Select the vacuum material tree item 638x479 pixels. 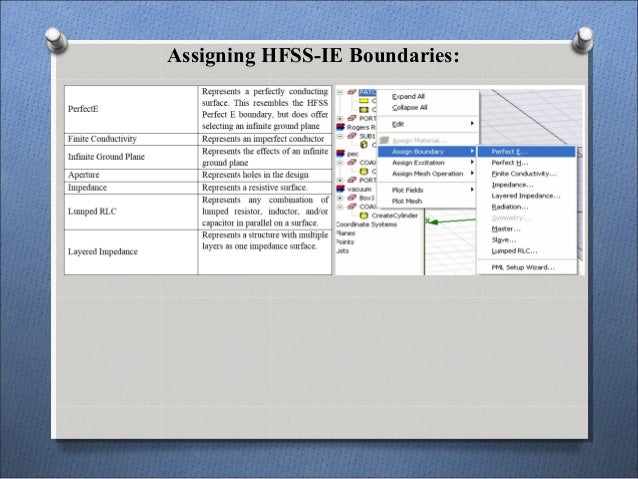[359, 189]
